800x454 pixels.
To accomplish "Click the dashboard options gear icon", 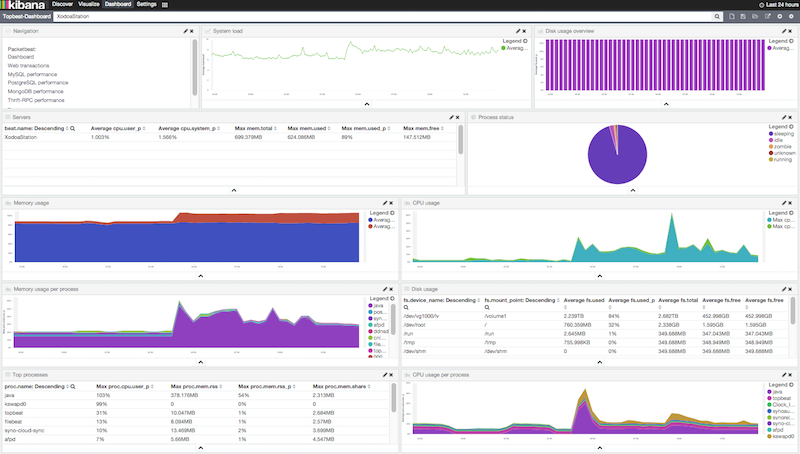I will (778, 17).
